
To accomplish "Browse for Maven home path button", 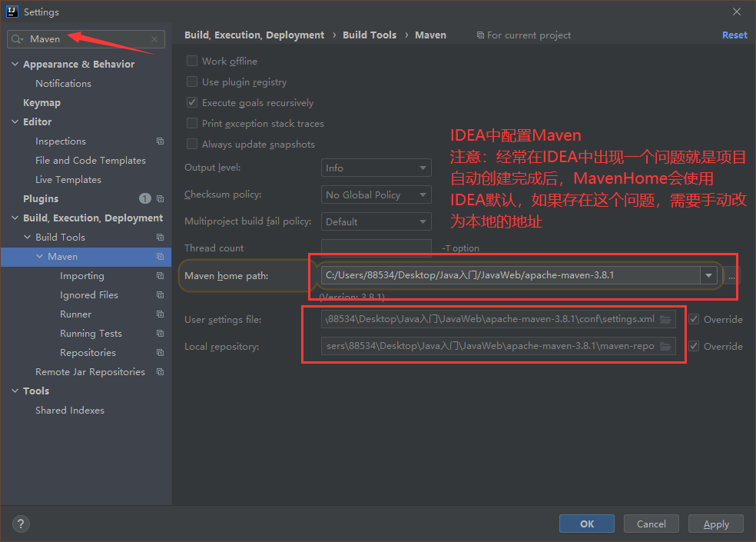I will point(731,276).
